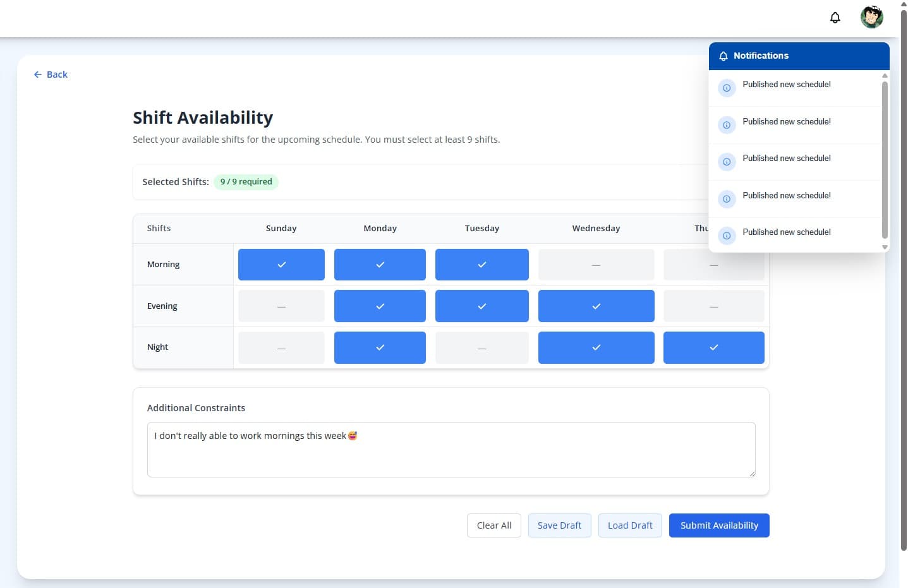
Task: Deselect the Sunday Morning shift
Action: click(x=281, y=265)
